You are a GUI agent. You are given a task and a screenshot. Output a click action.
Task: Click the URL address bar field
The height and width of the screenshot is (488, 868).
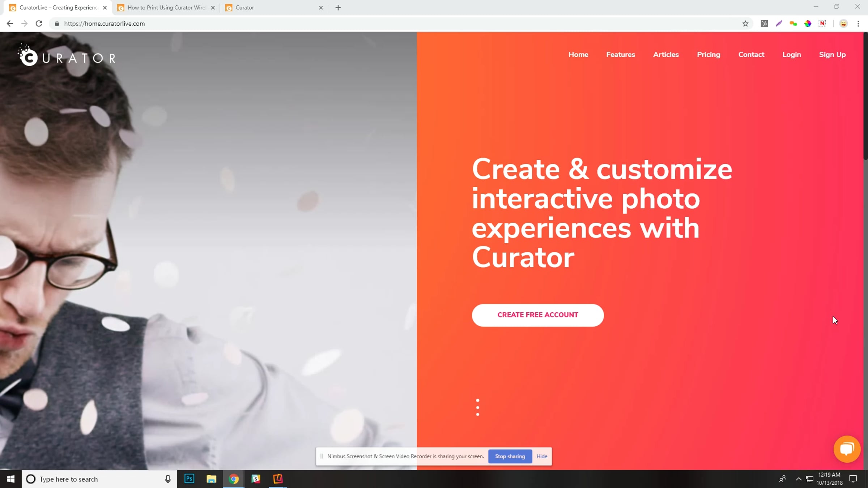click(398, 23)
